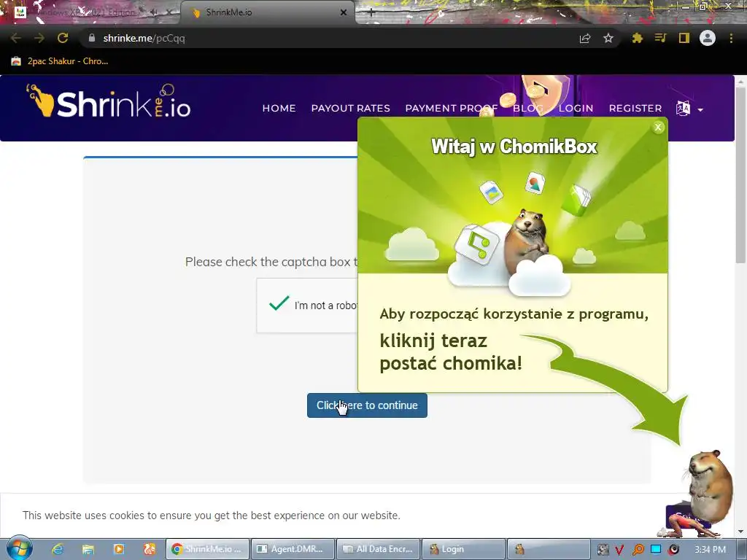The height and width of the screenshot is (560, 747).
Task: Open Windows Explorer folder from the taskbar
Action: click(x=88, y=549)
